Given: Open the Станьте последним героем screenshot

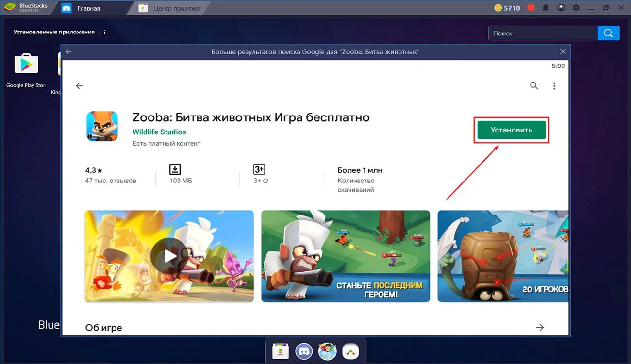Looking at the screenshot, I should click(346, 256).
